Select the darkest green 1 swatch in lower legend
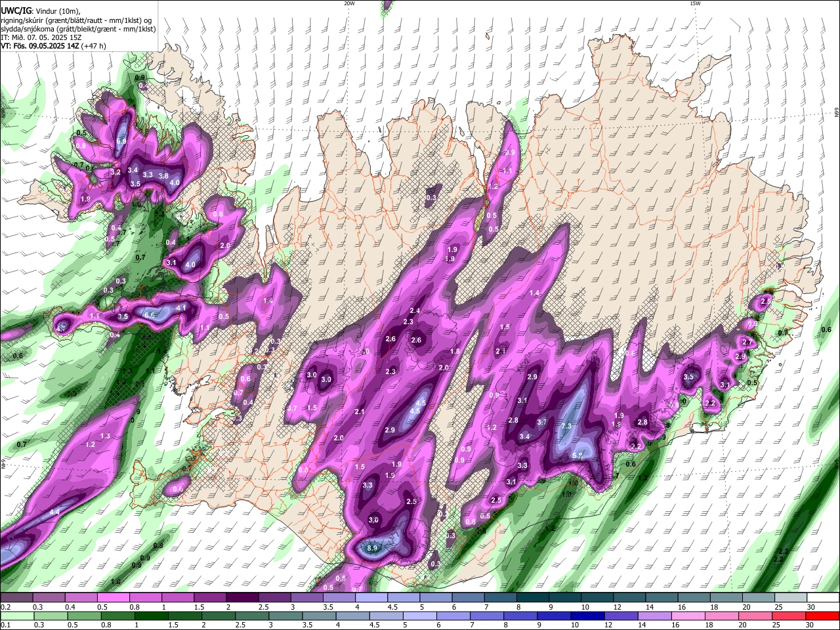 152,616
